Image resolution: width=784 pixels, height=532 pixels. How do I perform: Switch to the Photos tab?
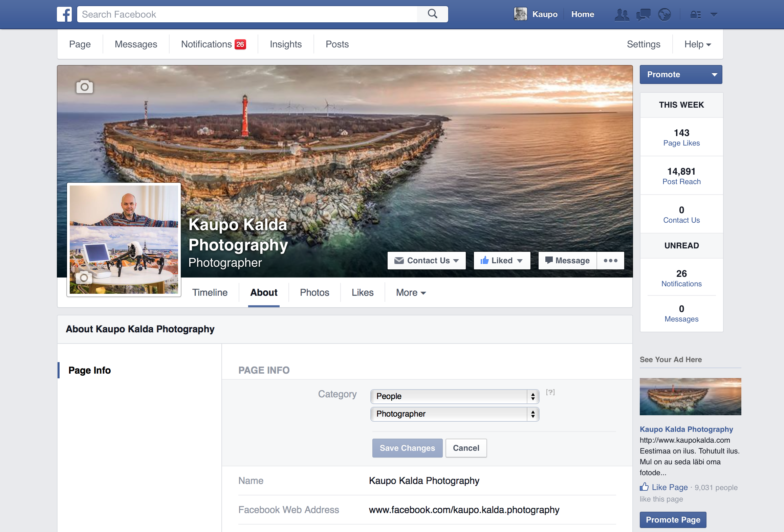click(314, 292)
